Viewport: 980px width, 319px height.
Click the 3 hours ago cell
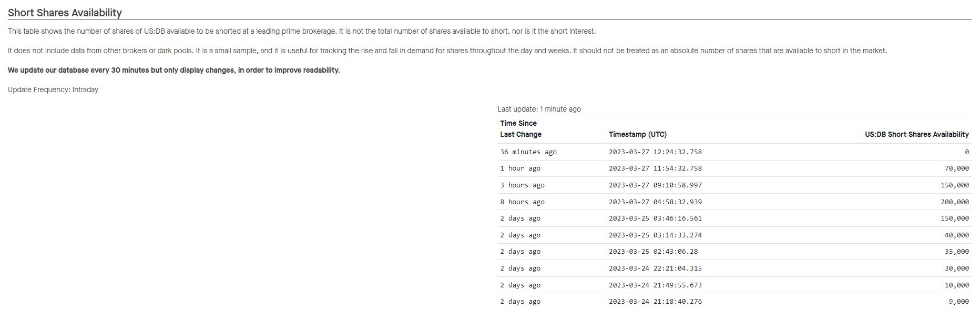point(522,185)
